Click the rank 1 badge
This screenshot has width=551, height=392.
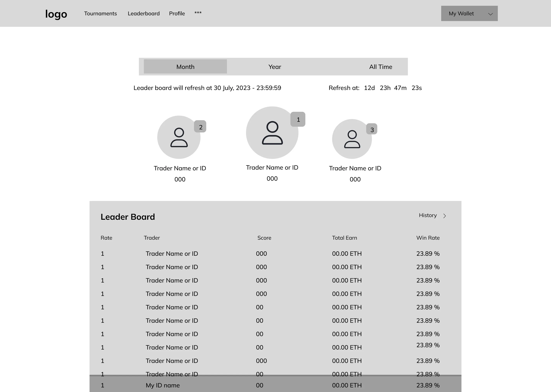tap(298, 119)
